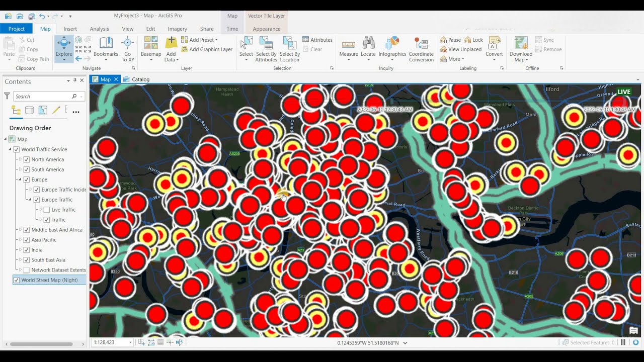Viewport: 644px width, 362px height.
Task: Click the Download Map icon
Action: pyautogui.click(x=521, y=43)
